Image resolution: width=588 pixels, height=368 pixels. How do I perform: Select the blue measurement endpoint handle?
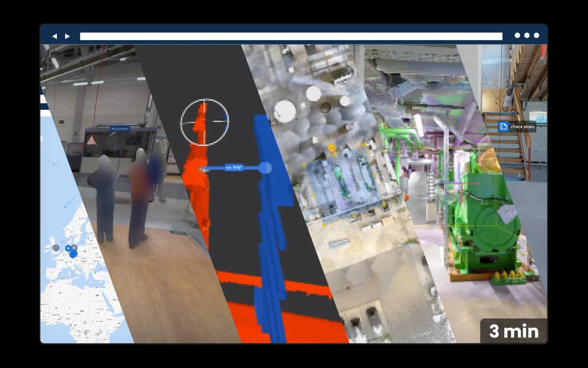(265, 168)
